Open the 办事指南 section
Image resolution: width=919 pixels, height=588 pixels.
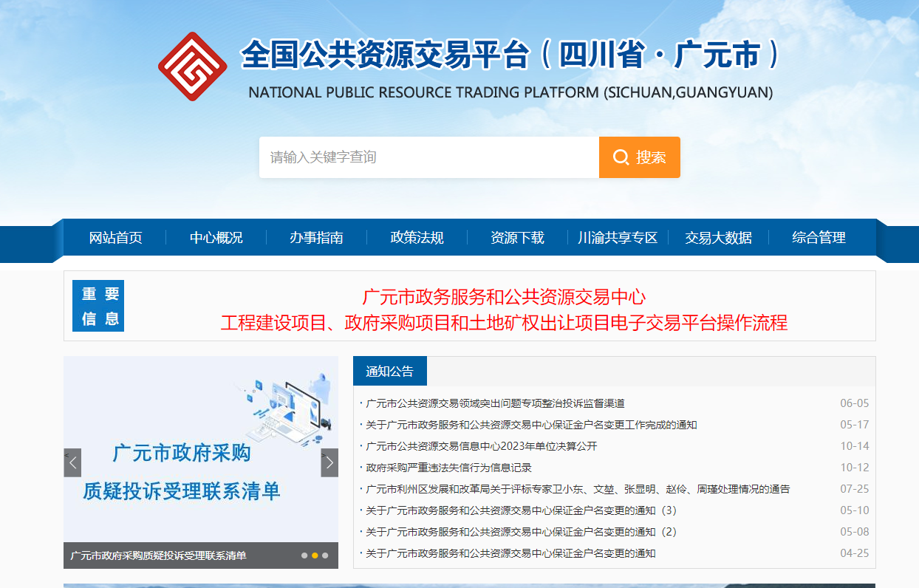[315, 237]
